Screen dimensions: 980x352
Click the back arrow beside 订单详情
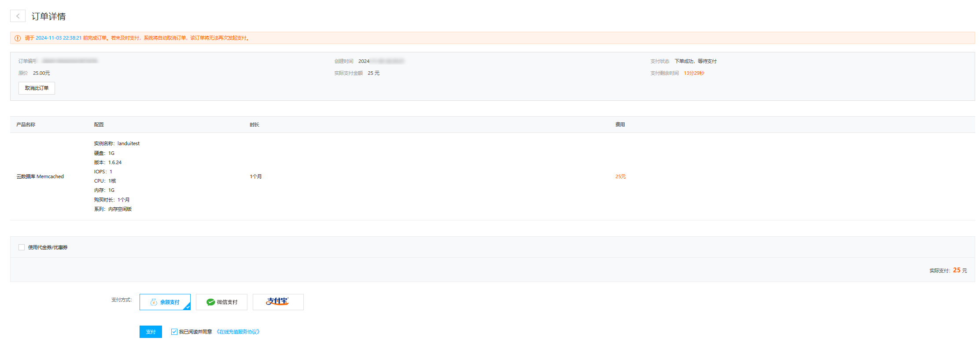18,16
